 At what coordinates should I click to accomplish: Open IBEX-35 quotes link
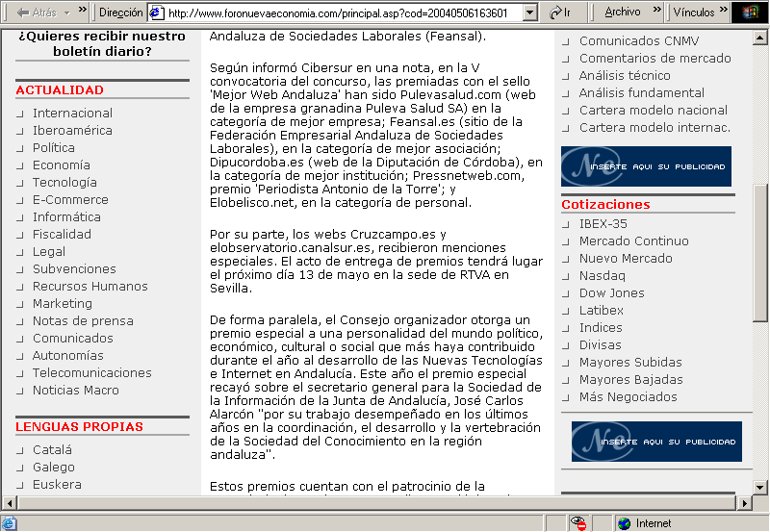pyautogui.click(x=603, y=223)
